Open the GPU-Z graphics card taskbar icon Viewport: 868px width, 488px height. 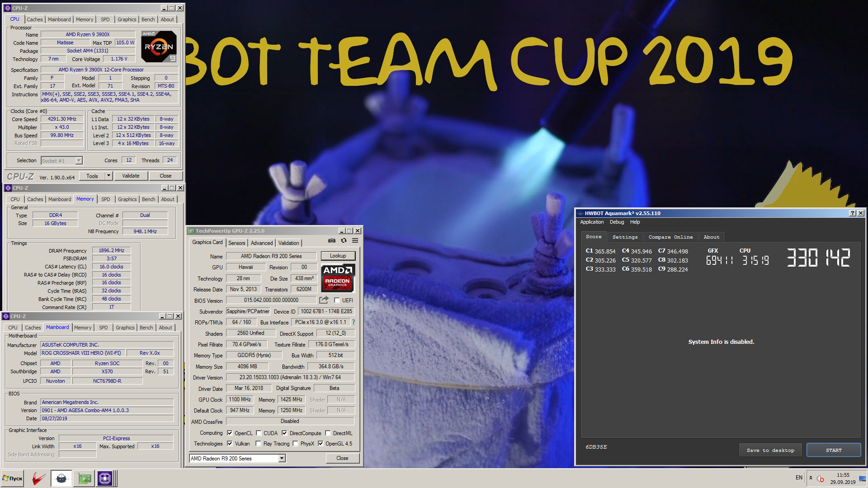pyautogui.click(x=84, y=479)
